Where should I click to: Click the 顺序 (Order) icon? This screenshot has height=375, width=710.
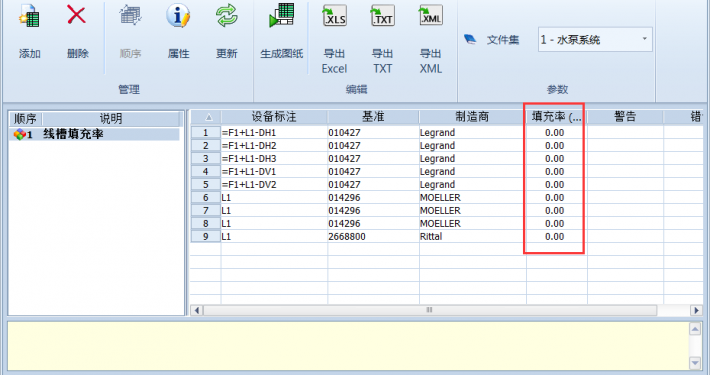[x=130, y=15]
